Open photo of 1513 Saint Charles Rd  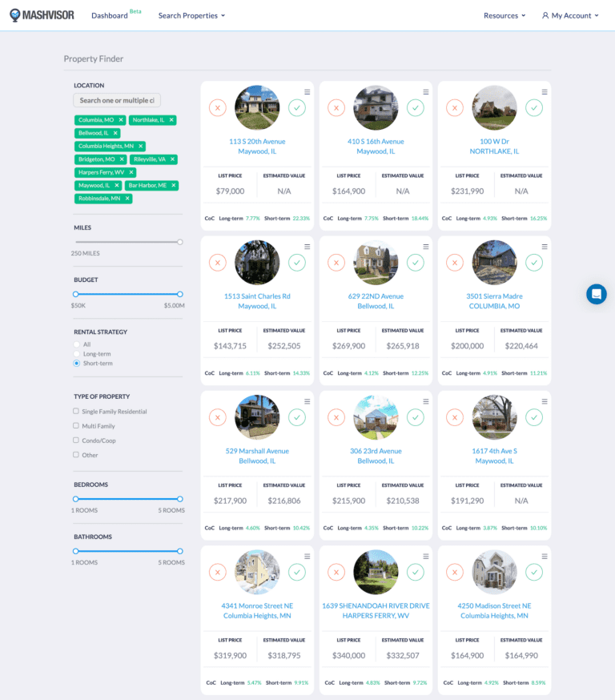pyautogui.click(x=257, y=263)
